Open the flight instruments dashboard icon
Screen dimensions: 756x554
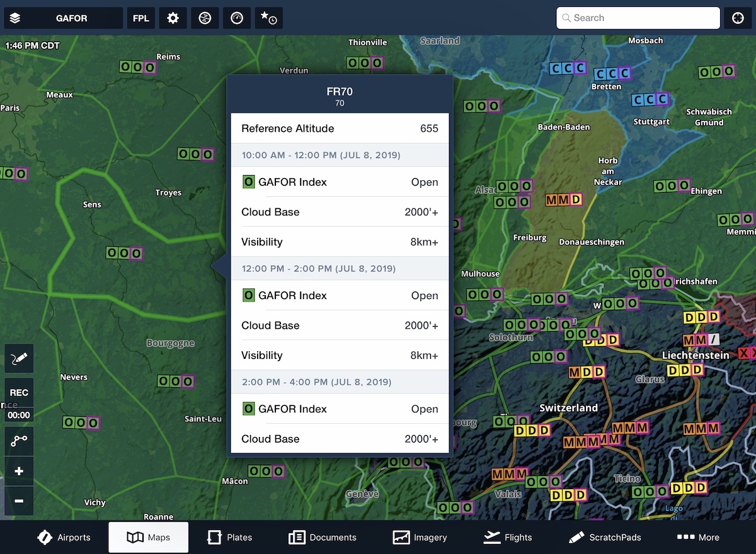coord(236,18)
